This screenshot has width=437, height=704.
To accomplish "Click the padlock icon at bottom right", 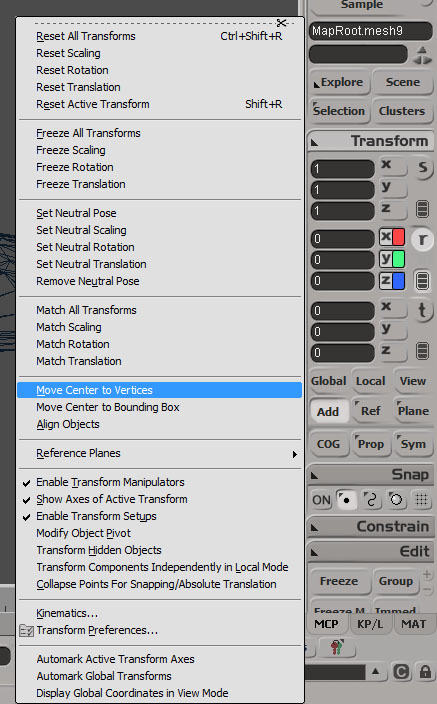I will pyautogui.click(x=425, y=672).
